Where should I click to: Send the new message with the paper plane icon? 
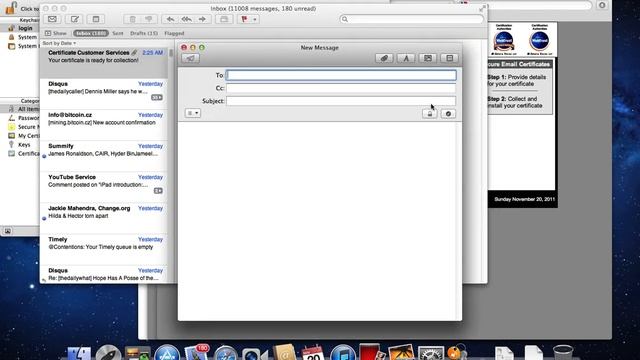[190, 58]
